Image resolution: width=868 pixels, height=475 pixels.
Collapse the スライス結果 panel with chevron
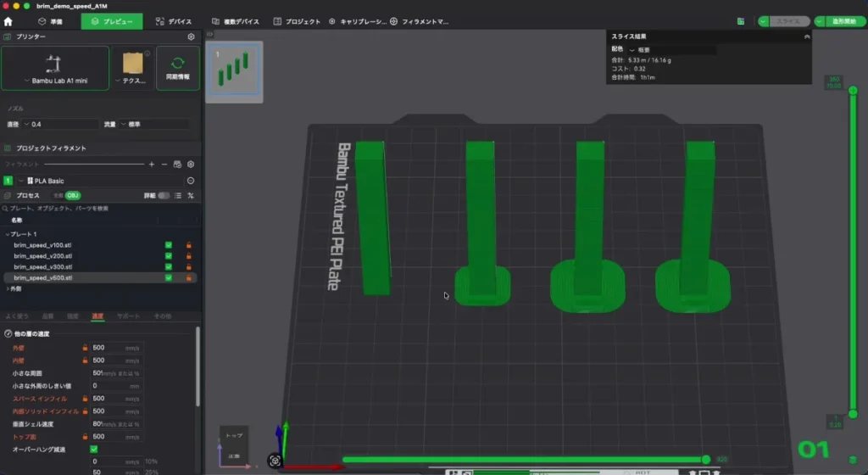pyautogui.click(x=807, y=36)
